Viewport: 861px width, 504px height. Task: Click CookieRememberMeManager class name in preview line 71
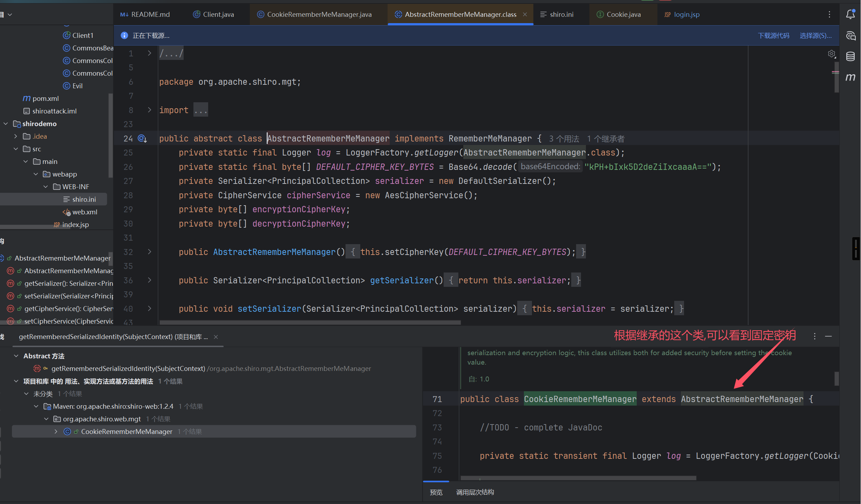point(580,399)
